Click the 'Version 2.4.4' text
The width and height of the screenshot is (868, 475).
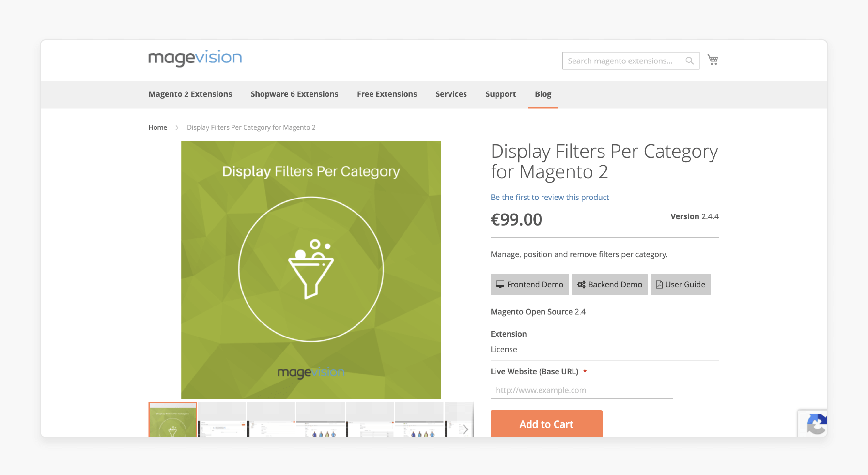pos(695,216)
